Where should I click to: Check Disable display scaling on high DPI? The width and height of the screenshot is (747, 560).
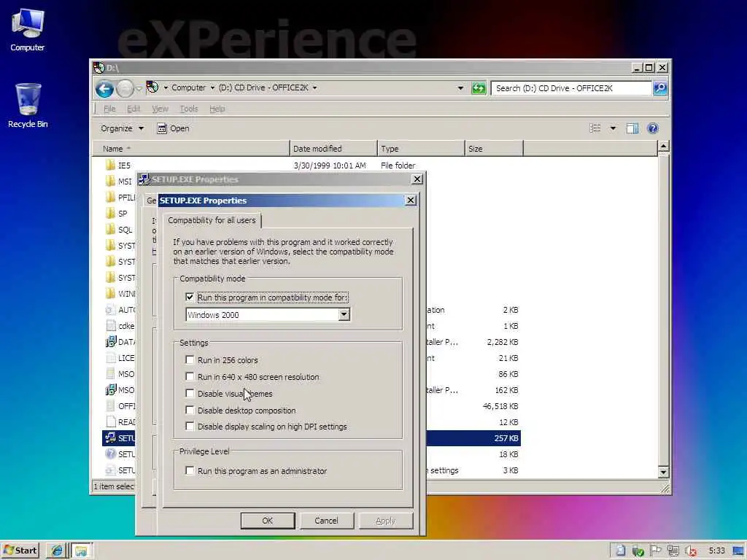190,427
